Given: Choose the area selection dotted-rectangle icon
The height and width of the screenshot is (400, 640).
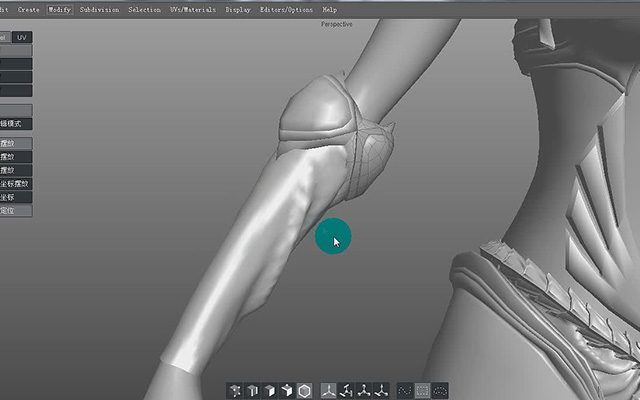Looking at the screenshot, I should (x=422, y=390).
